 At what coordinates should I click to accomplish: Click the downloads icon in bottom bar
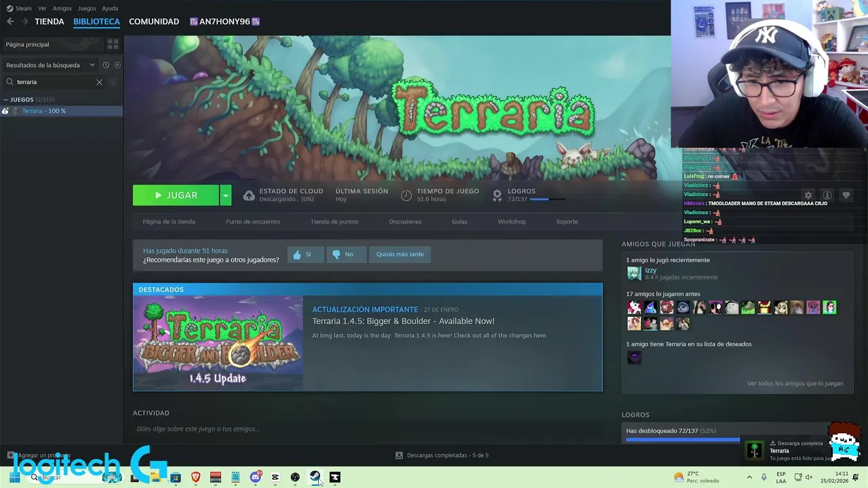click(x=399, y=455)
